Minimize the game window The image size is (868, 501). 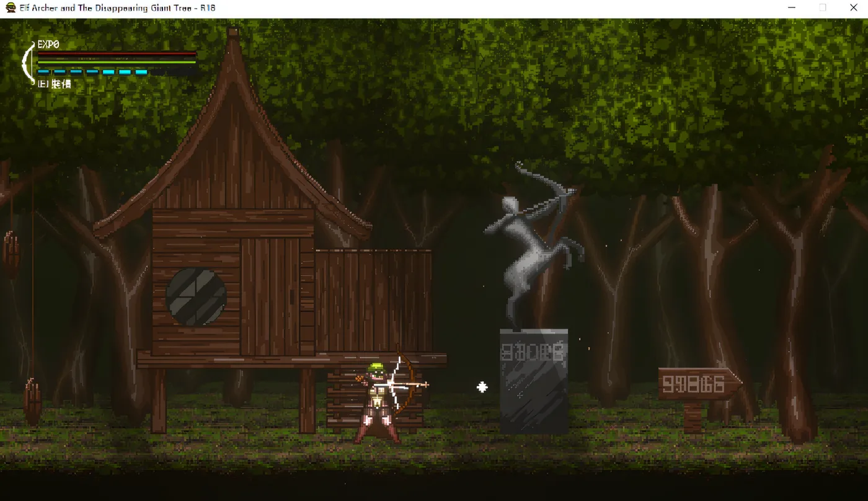[x=792, y=8]
